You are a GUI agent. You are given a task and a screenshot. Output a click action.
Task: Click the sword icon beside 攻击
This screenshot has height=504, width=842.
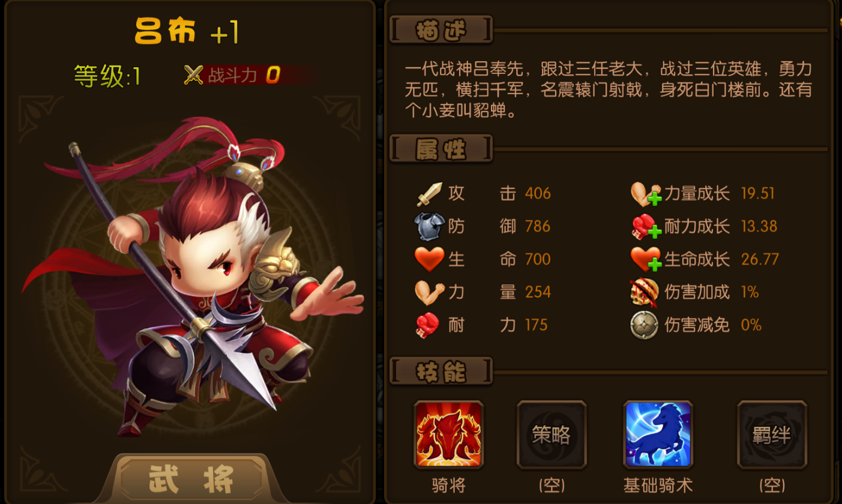tap(429, 194)
